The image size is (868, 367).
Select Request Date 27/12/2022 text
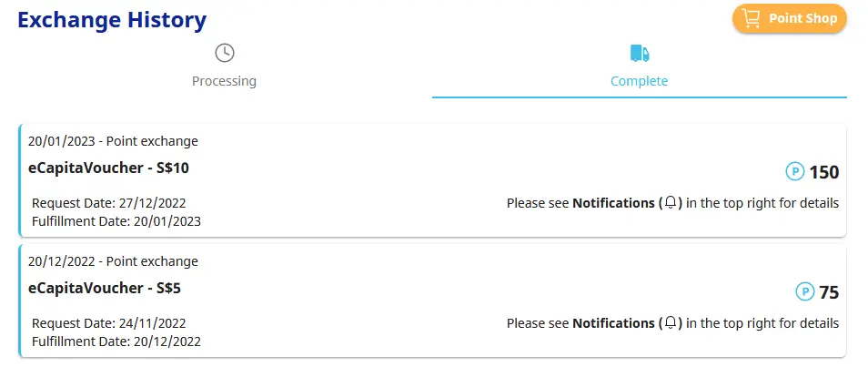point(109,203)
